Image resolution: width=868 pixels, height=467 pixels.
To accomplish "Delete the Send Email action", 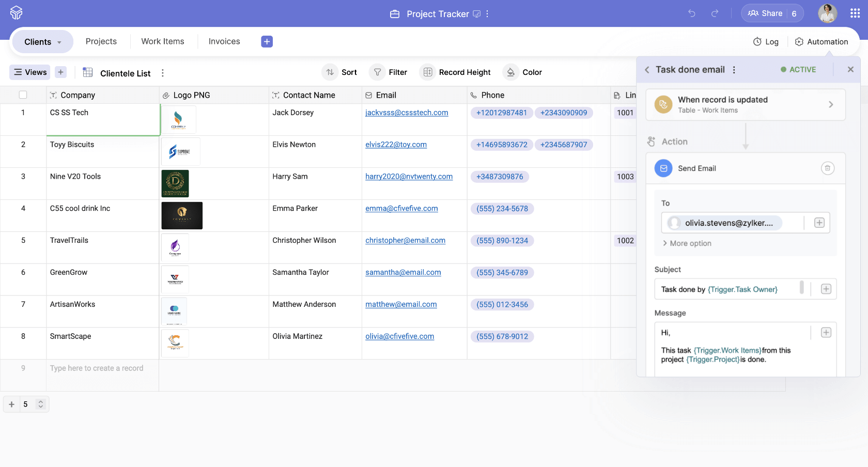I will pos(827,168).
